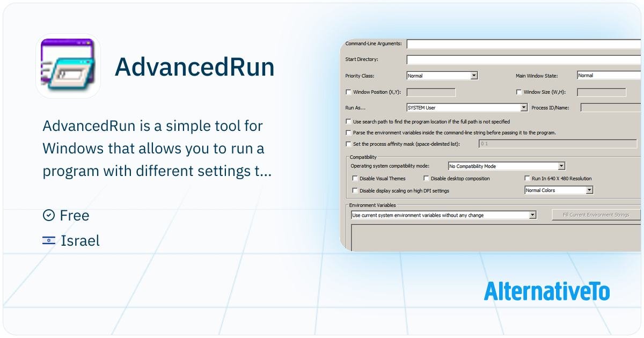The height and width of the screenshot is (338, 644).
Task: Open the Normal Colors dropdown
Action: click(559, 190)
